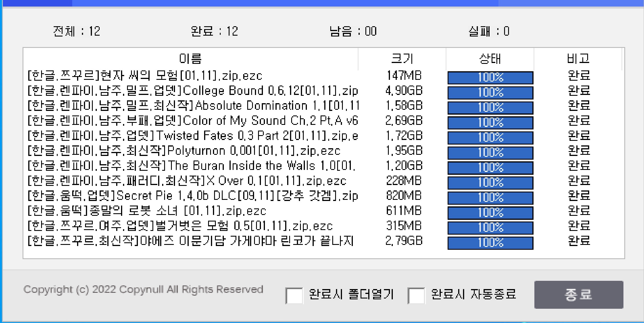
Task: Sort list by 이름 column header
Action: click(190, 59)
